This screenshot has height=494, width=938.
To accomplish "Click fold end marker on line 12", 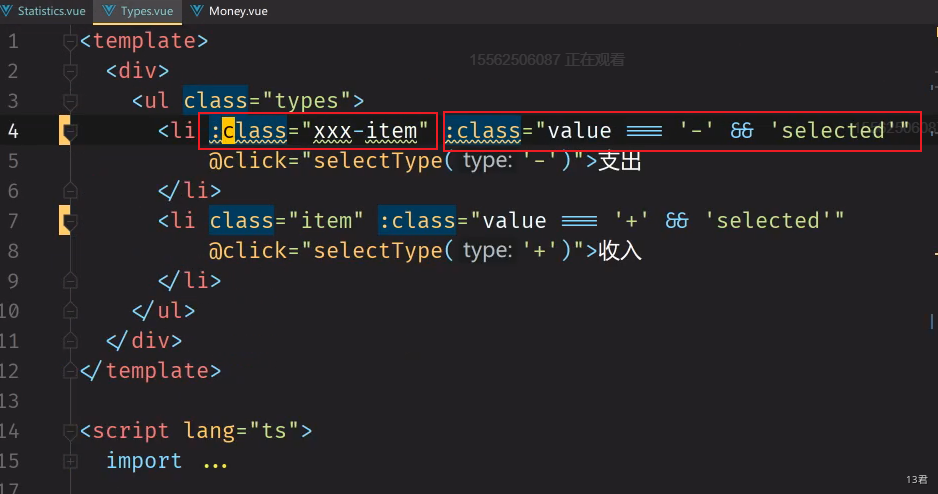I will point(70,371).
